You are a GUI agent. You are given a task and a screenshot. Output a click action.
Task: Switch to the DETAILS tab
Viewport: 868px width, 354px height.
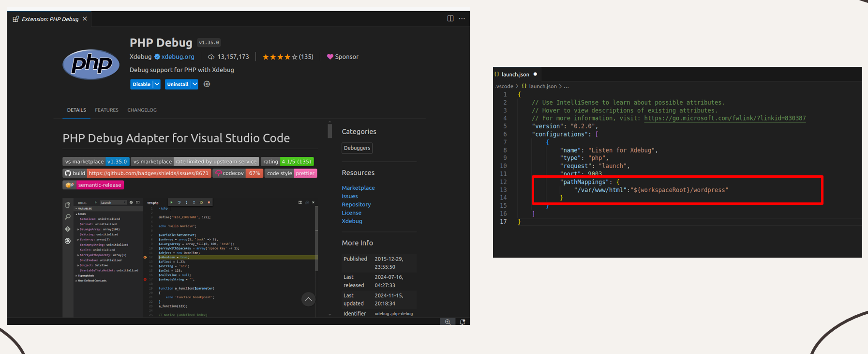click(x=76, y=110)
